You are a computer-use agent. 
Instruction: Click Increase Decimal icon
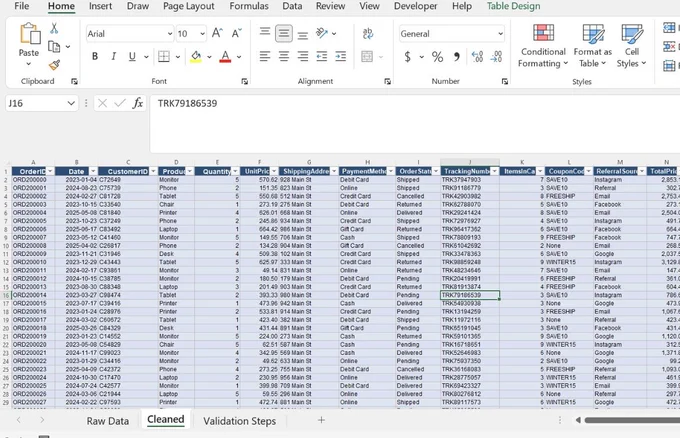click(477, 56)
